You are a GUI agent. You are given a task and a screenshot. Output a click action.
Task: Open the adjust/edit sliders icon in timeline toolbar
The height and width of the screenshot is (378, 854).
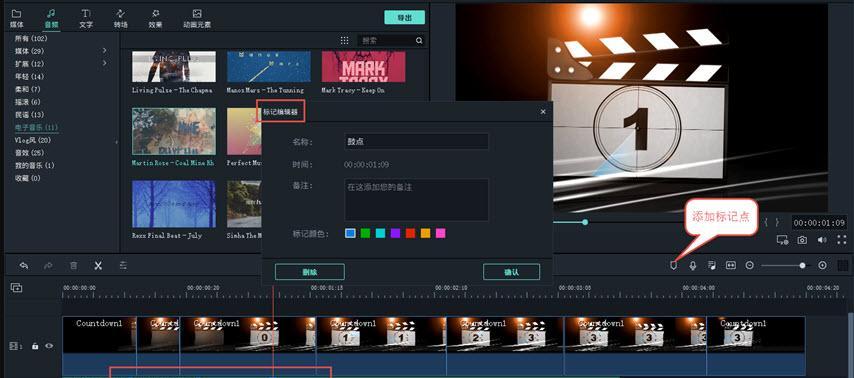(124, 265)
